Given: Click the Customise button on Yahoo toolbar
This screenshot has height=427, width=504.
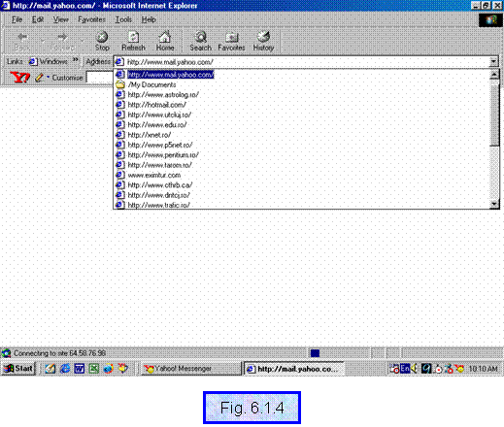Looking at the screenshot, I should tap(67, 78).
